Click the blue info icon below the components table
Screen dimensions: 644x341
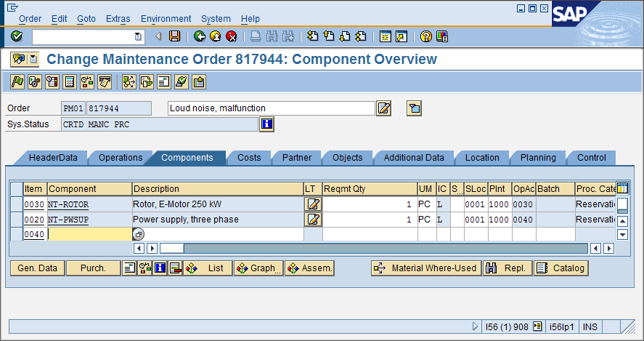tap(160, 268)
